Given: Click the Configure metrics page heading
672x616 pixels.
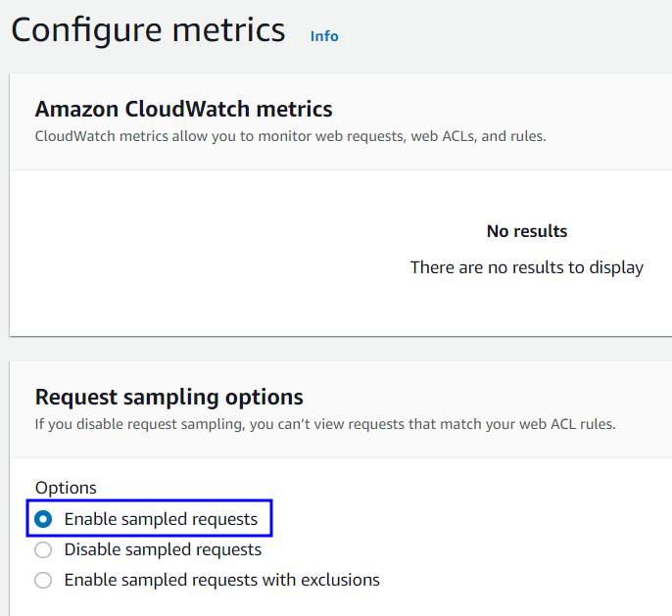Looking at the screenshot, I should pyautogui.click(x=148, y=30).
